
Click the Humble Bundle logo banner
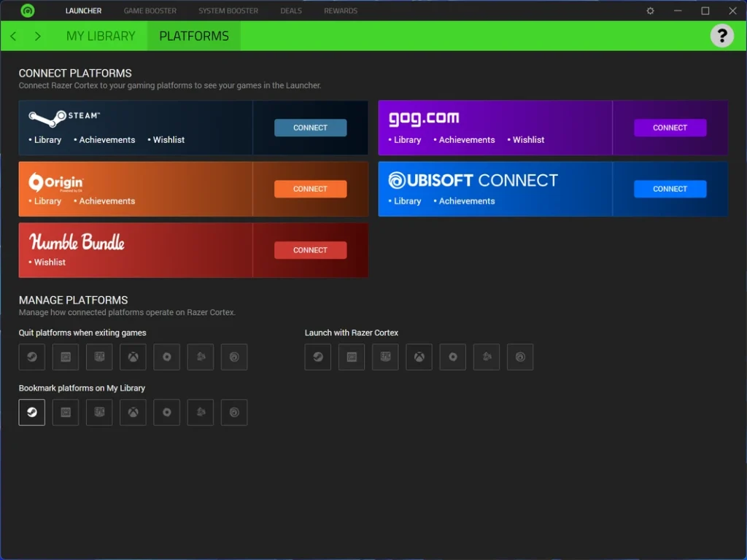[x=77, y=242]
